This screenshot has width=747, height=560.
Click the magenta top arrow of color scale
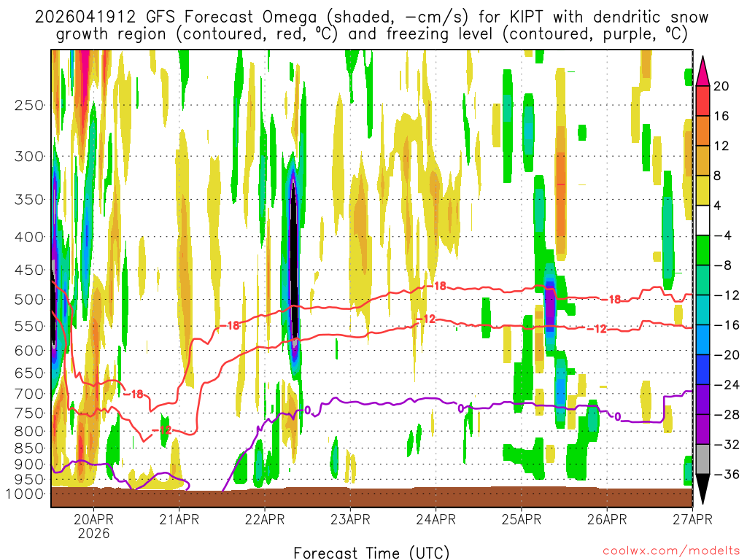[x=703, y=71]
